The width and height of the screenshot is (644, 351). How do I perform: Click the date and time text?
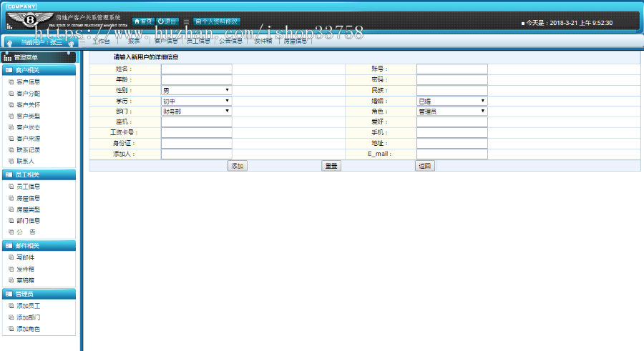click(x=570, y=23)
